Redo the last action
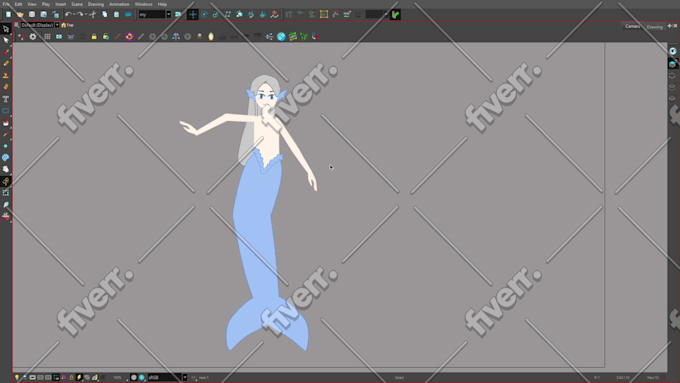The image size is (680, 383). (x=80, y=14)
